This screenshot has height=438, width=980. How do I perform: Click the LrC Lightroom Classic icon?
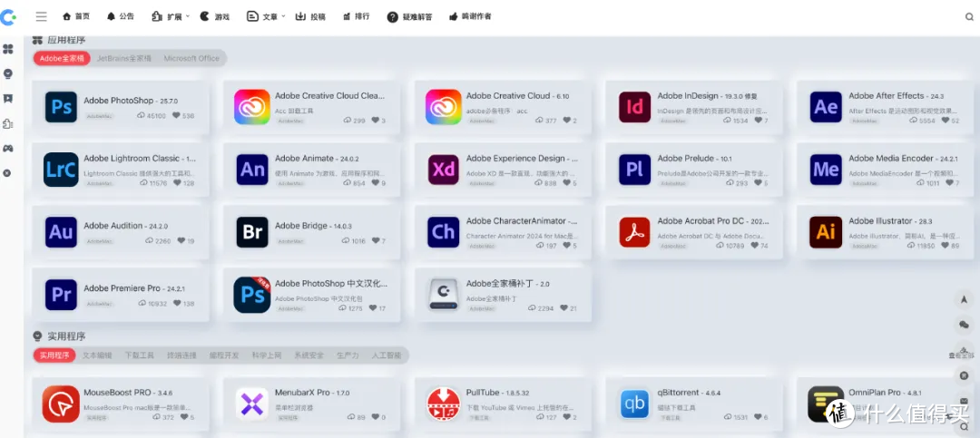[62, 170]
